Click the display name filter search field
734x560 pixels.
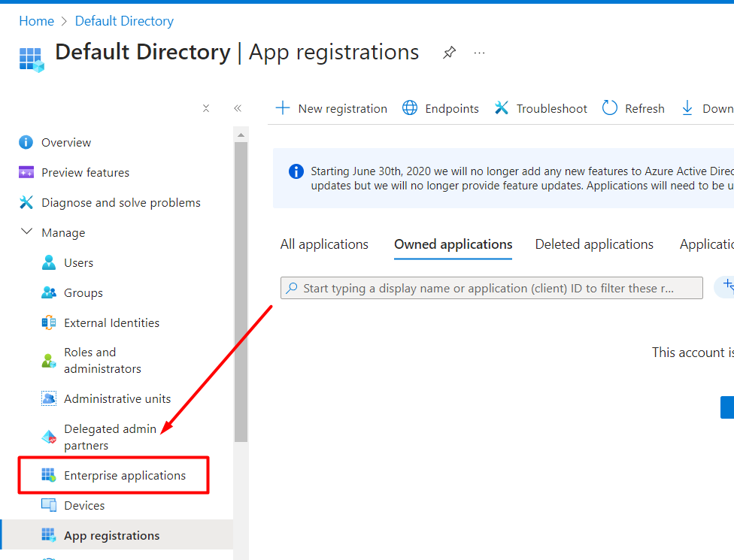coord(492,288)
